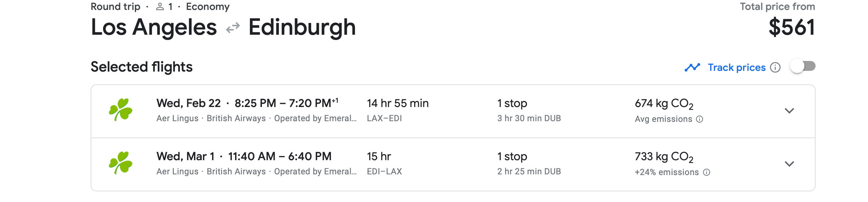This screenshot has width=868, height=202.
Task: Expand the Wed, Mar 1 flight details
Action: pyautogui.click(x=789, y=164)
